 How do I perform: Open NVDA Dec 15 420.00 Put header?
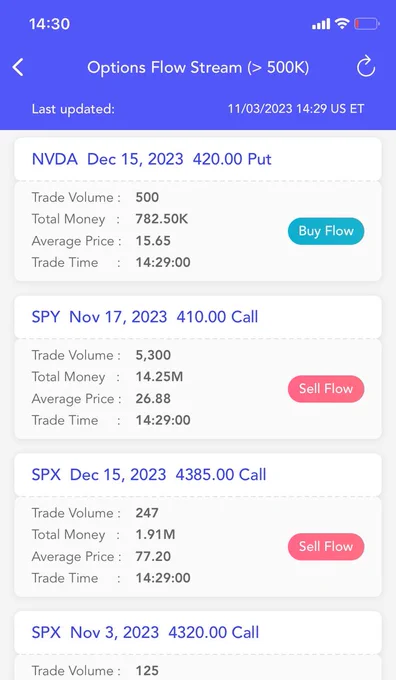tap(198, 159)
